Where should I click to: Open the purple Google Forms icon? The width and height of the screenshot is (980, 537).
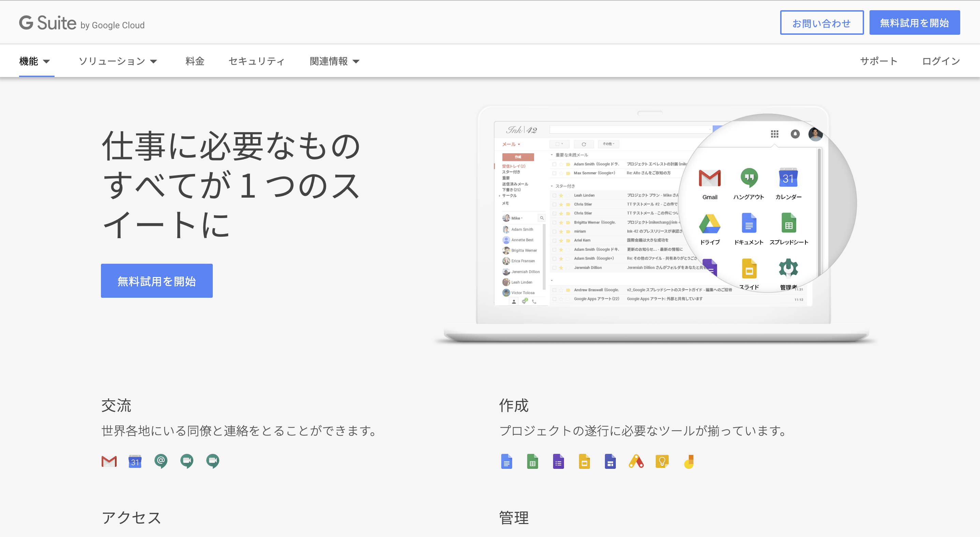pos(558,461)
